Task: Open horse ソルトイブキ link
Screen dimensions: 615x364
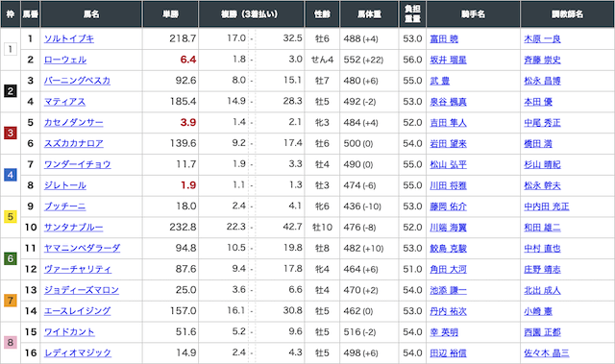Action: [x=68, y=38]
